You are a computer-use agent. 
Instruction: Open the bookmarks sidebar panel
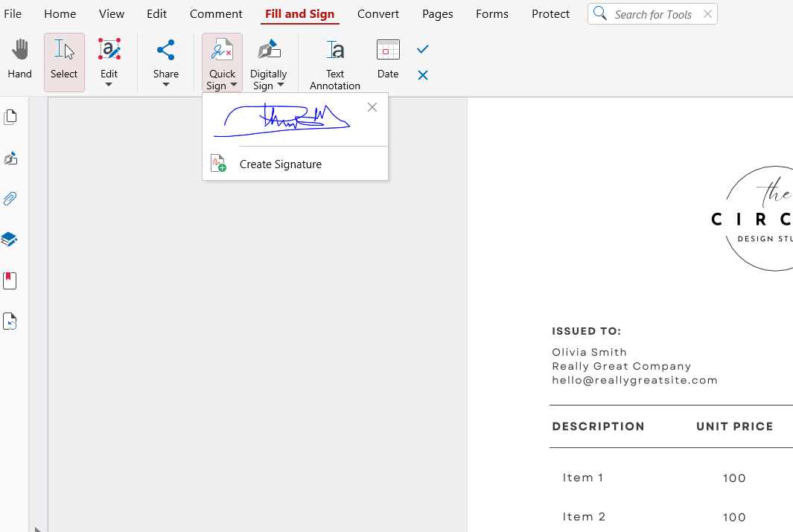(x=10, y=281)
